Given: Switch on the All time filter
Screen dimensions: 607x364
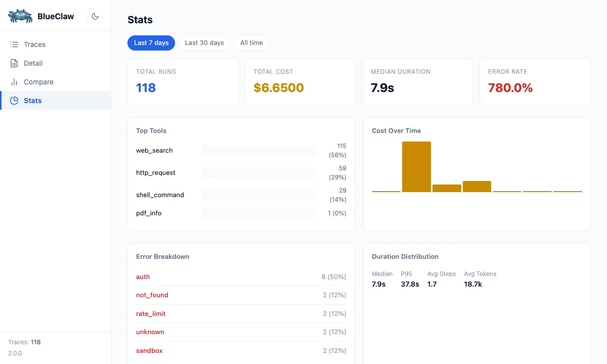Looking at the screenshot, I should 251,43.
